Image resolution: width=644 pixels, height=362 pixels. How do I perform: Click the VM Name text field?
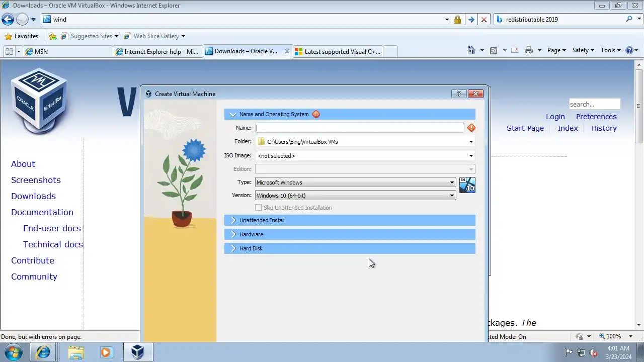(x=360, y=128)
